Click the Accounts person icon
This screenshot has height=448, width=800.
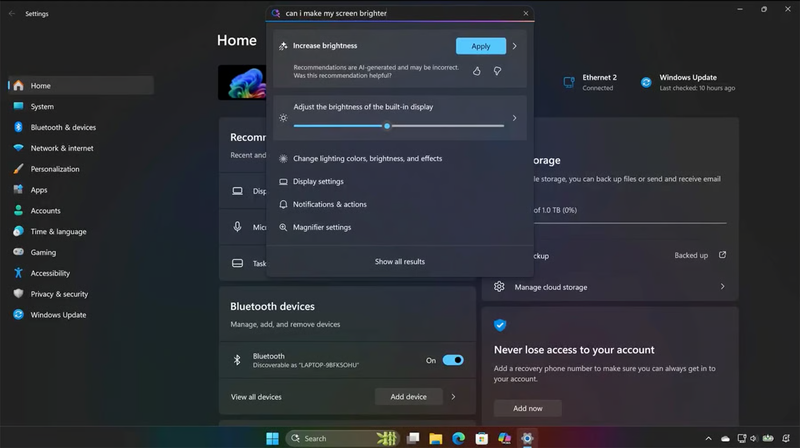pyautogui.click(x=18, y=210)
